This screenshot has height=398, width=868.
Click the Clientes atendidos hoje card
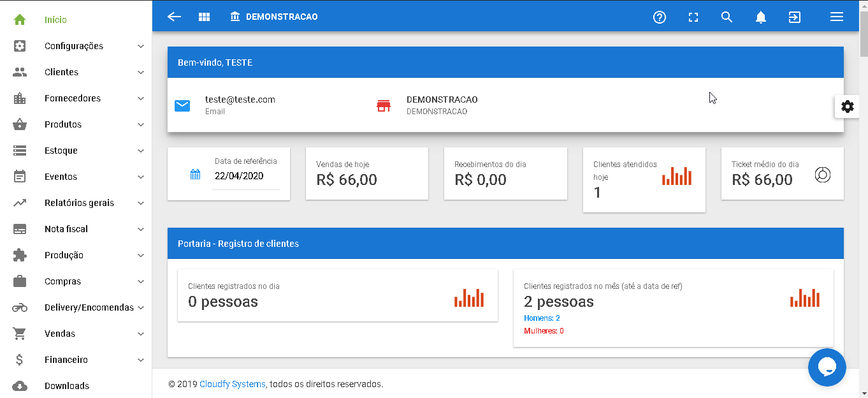(x=644, y=179)
